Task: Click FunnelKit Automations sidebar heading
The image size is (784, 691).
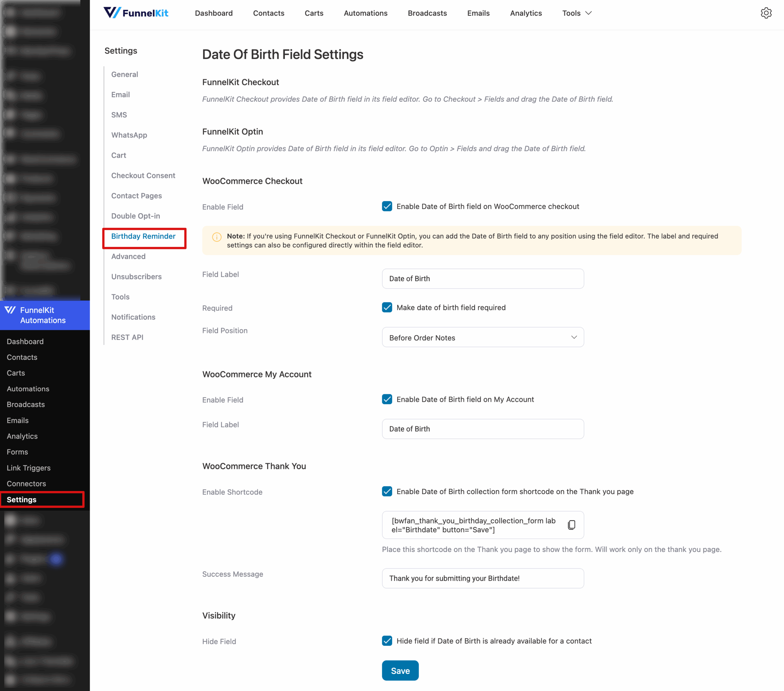Action: pos(43,315)
